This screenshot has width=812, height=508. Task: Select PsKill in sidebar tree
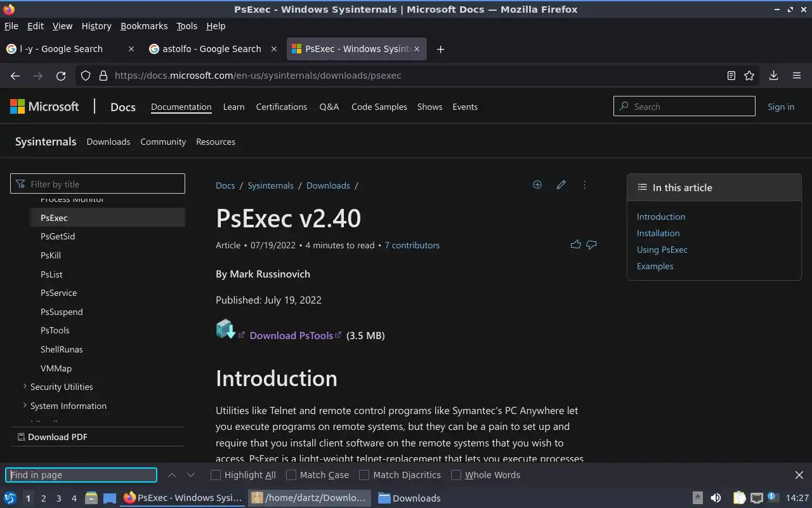[51, 255]
